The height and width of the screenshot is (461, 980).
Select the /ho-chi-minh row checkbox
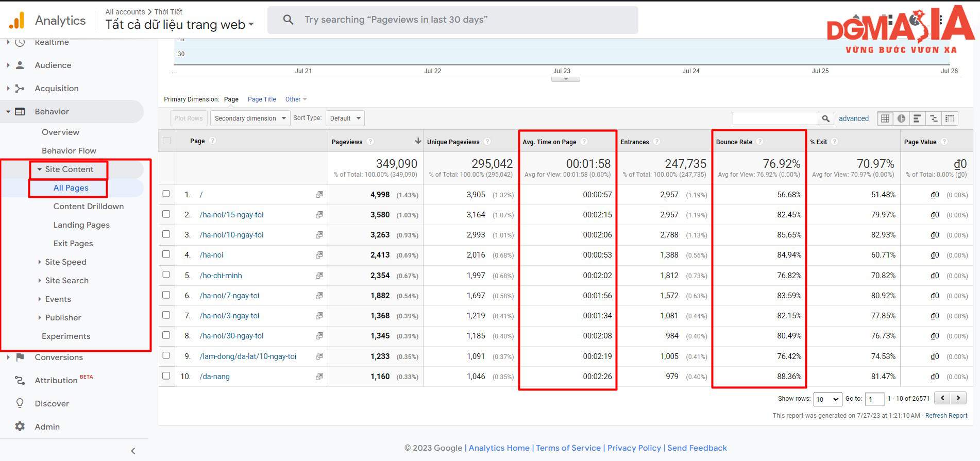point(166,275)
